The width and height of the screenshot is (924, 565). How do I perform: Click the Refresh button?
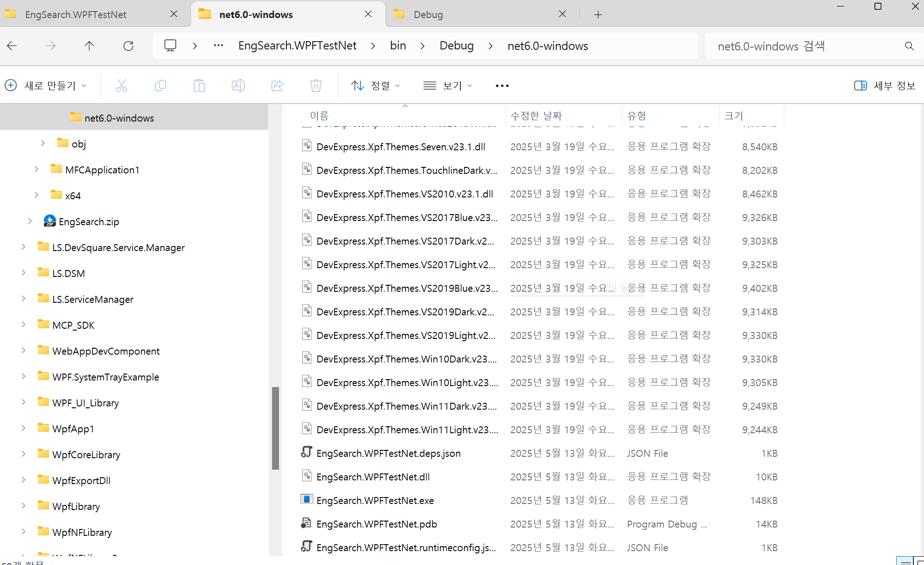pos(128,46)
